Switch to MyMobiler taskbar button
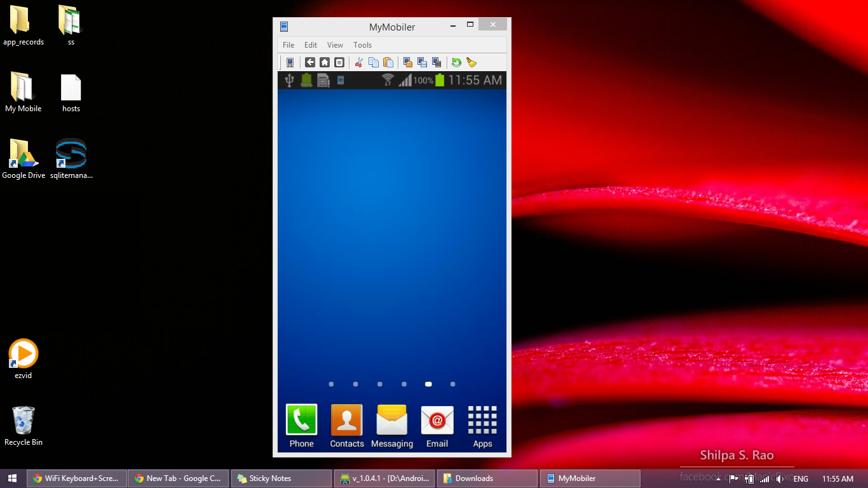 (x=590, y=478)
